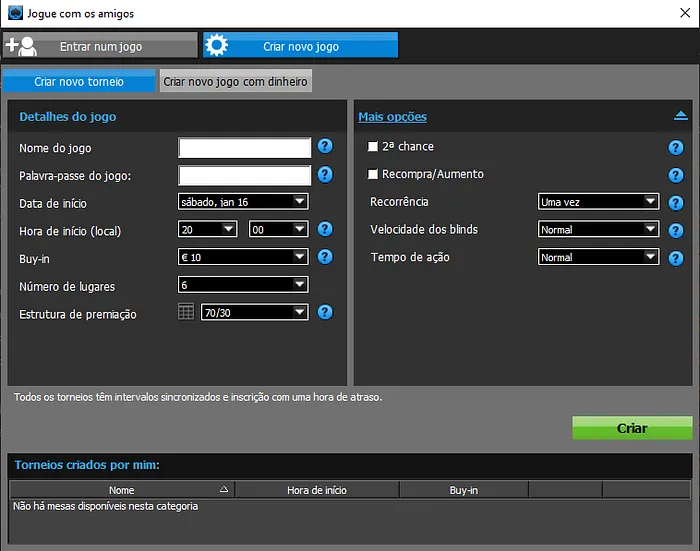Click help icon for Hora de início
This screenshot has width=700, height=551.
coord(325,230)
